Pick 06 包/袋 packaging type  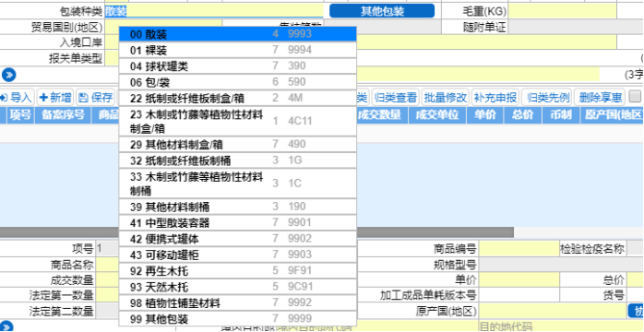point(237,82)
